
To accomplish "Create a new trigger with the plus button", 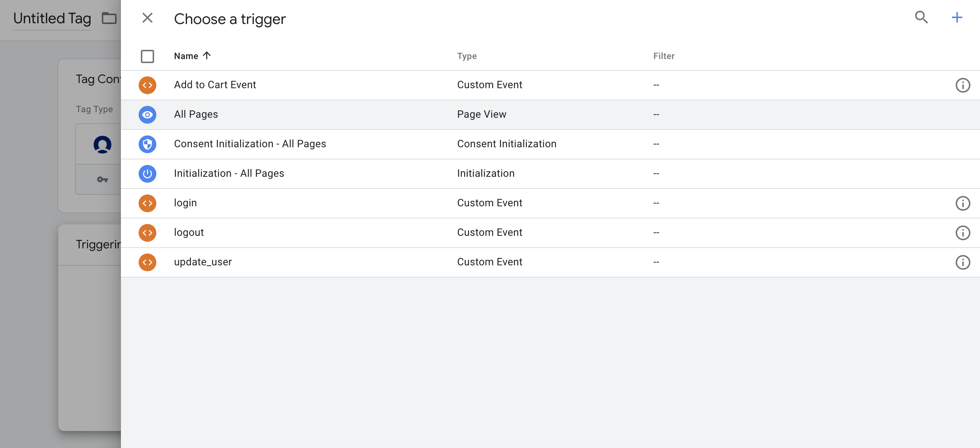I will [957, 17].
